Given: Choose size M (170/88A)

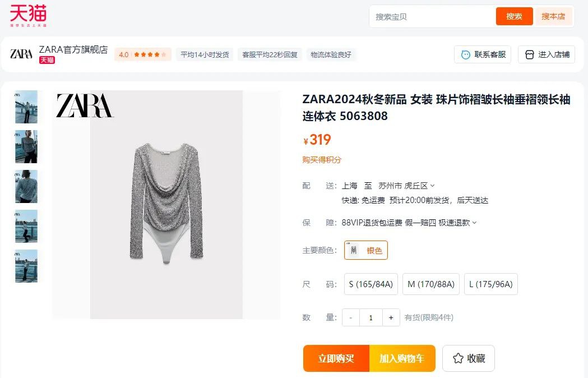Looking at the screenshot, I should point(431,284).
